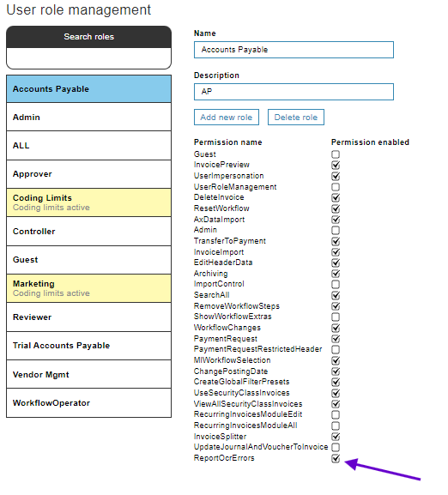The height and width of the screenshot is (495, 448).
Task: Disable the UserImpersonation permission checkbox
Action: [336, 176]
